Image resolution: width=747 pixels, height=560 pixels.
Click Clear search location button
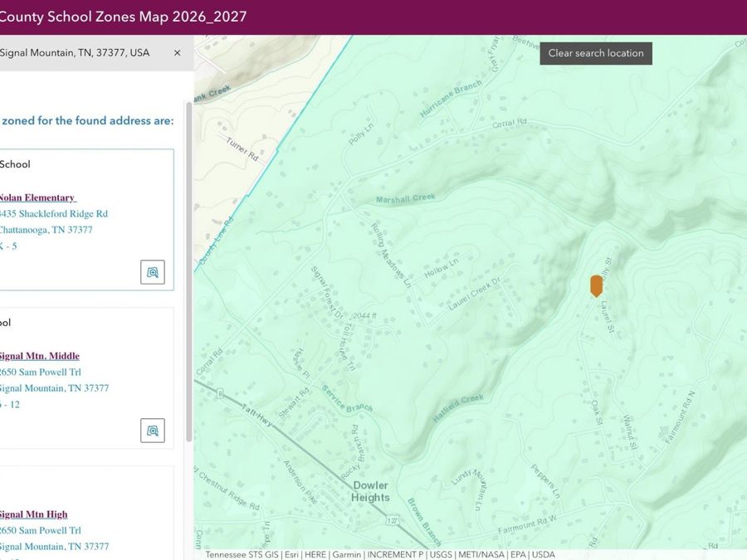(595, 53)
